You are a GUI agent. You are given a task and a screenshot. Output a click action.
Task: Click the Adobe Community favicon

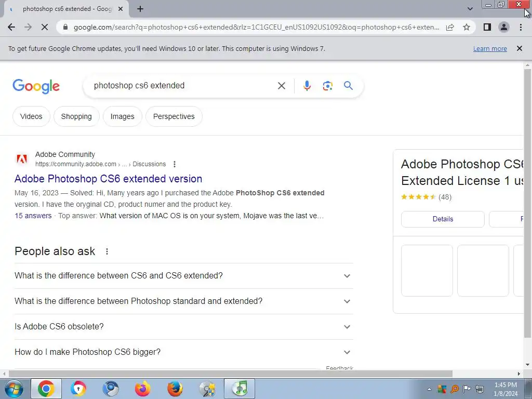point(22,159)
